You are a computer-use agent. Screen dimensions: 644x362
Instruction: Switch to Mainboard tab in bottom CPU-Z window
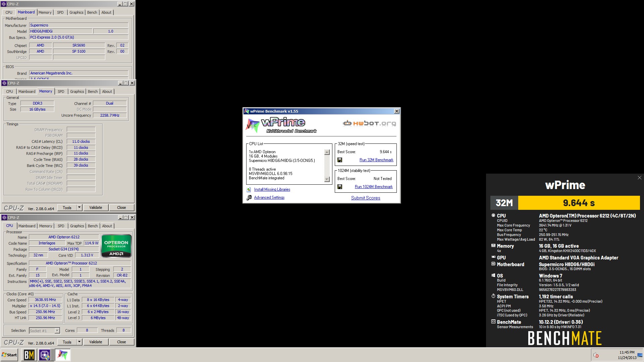27,226
